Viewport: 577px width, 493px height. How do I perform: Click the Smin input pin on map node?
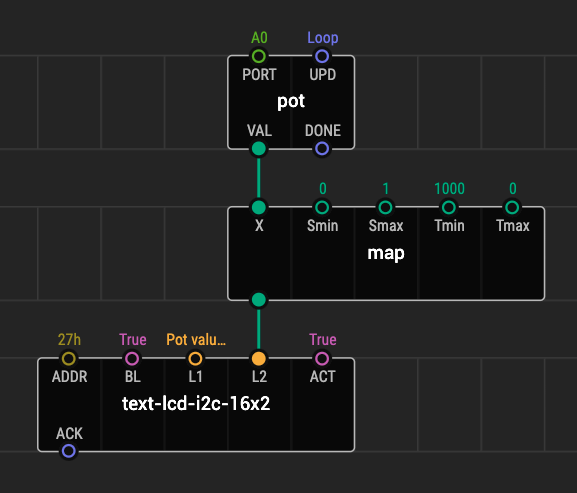pyautogui.click(x=322, y=207)
